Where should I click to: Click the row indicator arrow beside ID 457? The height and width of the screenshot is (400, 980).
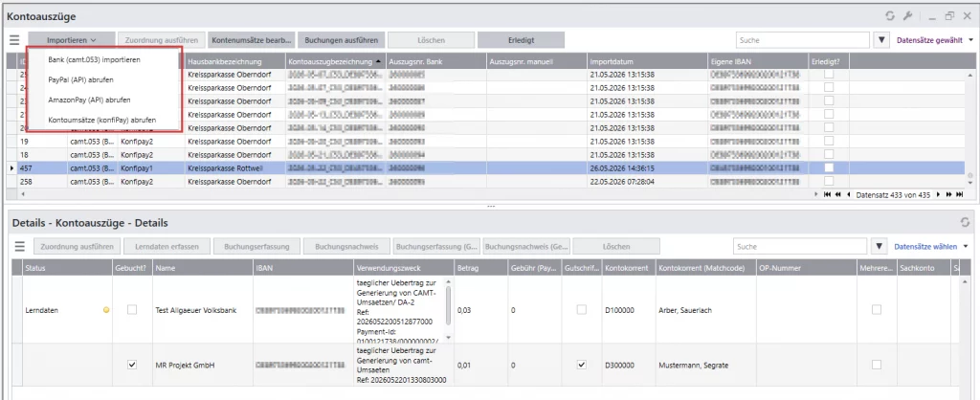pyautogui.click(x=12, y=167)
